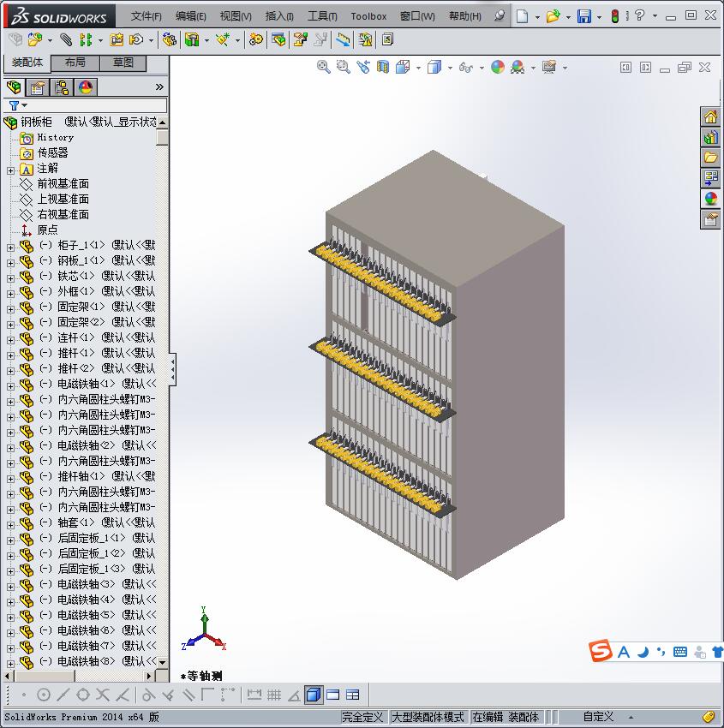Click the Bill of Materials icon

click(278, 40)
